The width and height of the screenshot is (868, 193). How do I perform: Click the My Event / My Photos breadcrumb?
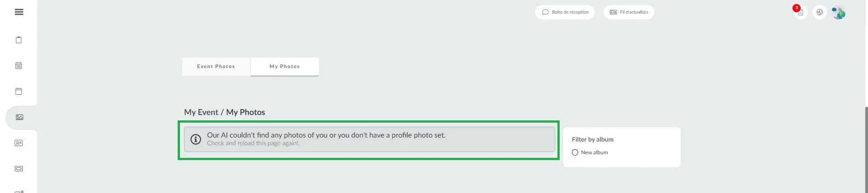pyautogui.click(x=225, y=112)
